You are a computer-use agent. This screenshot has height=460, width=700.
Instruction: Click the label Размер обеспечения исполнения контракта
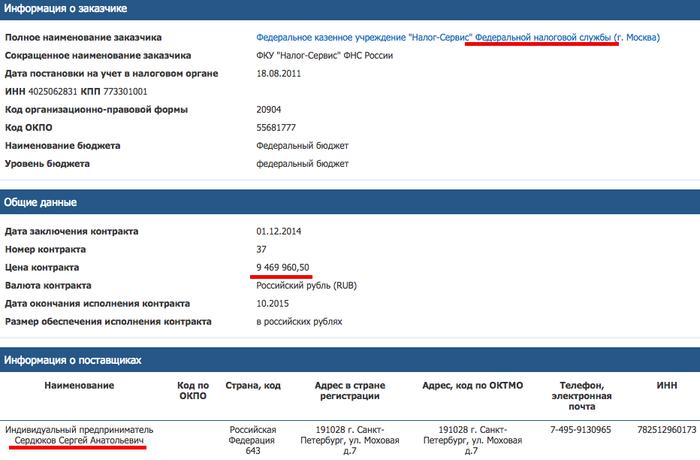[x=108, y=322]
